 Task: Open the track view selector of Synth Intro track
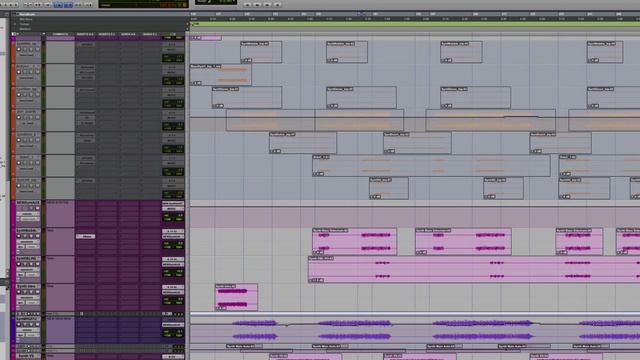(27, 298)
